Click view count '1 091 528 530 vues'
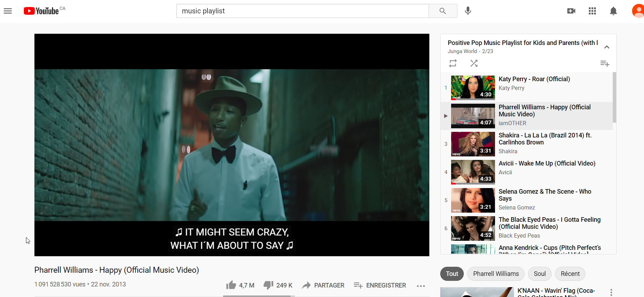Image resolution: width=644 pixels, height=297 pixels. (60, 284)
